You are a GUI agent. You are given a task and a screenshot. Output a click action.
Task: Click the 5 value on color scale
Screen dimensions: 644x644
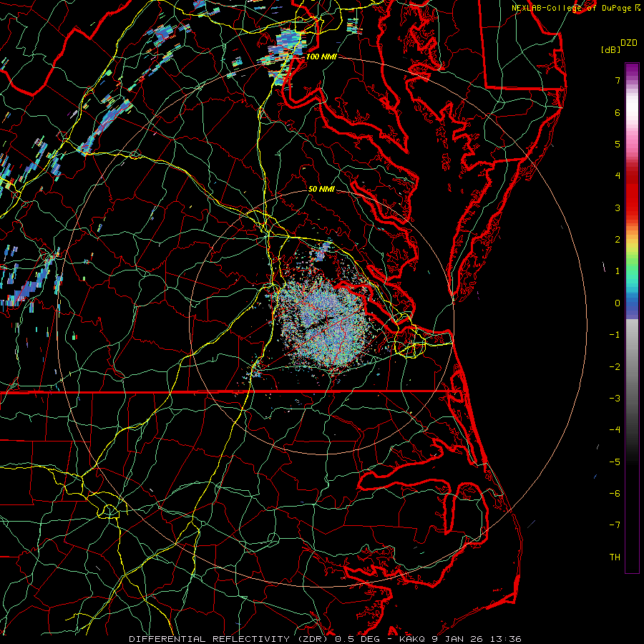(x=618, y=144)
